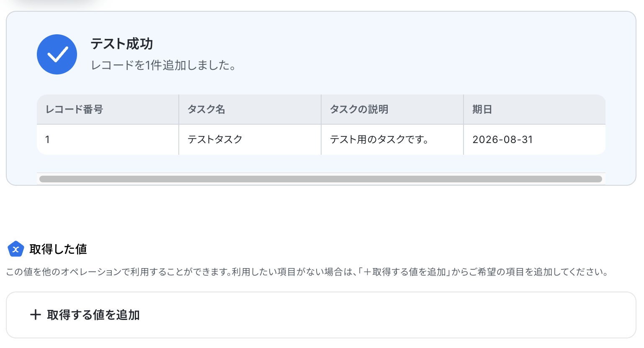Click the テスト用のタスクです。 cell
Image resolution: width=644 pixels, height=348 pixels.
[x=392, y=140]
